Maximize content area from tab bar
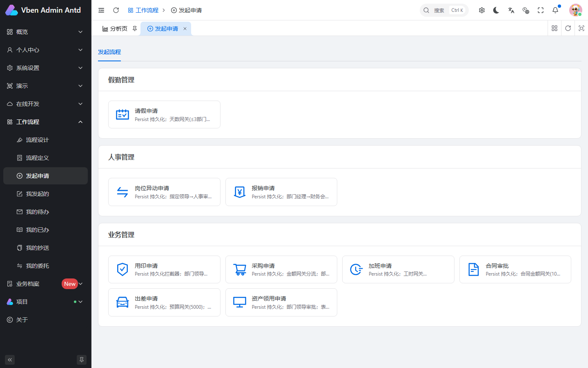Viewport: 588px width, 368px height. point(581,28)
